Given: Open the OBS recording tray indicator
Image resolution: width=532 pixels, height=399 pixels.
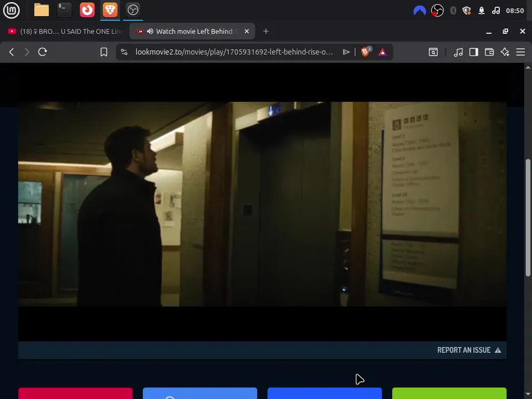Looking at the screenshot, I should coord(437,11).
